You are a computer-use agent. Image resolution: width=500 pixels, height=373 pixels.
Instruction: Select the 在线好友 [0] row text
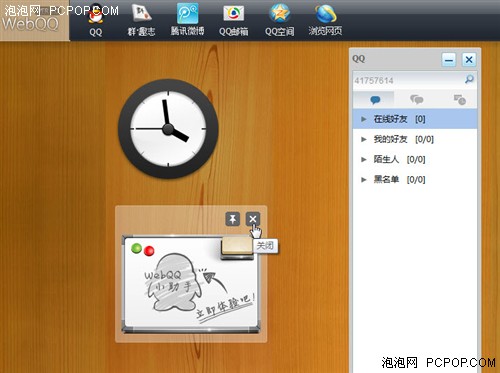click(x=399, y=119)
